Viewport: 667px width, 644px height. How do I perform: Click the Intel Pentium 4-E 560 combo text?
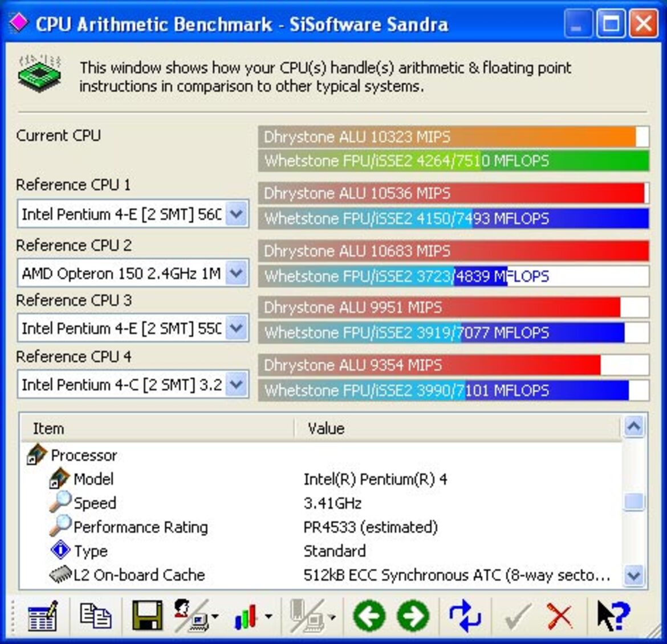click(x=121, y=214)
